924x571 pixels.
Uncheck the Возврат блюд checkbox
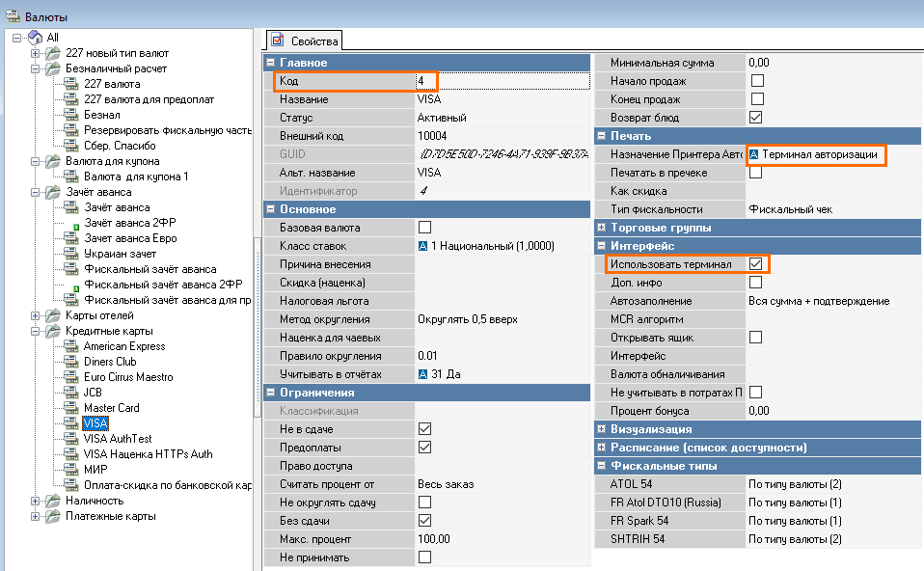tap(756, 118)
